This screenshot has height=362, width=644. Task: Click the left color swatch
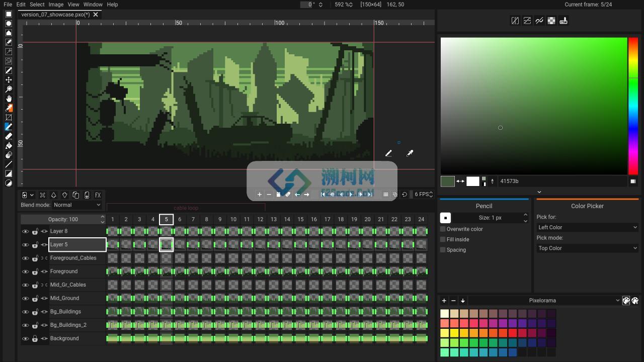448,181
